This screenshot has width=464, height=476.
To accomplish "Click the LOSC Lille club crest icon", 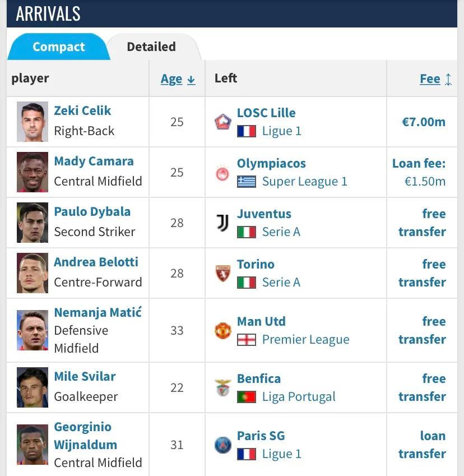I will [x=223, y=122].
